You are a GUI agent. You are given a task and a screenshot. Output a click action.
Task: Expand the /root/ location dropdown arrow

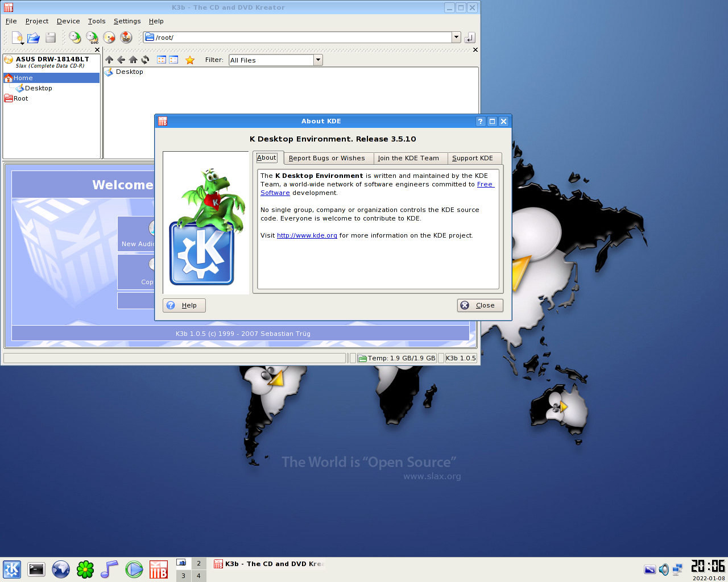(x=456, y=37)
